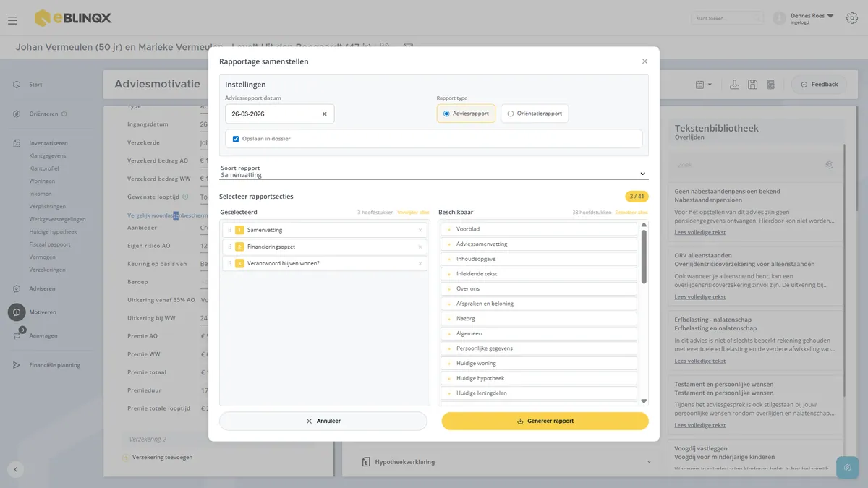Click the Financiële planning sidebar icon
868x488 pixels.
click(x=17, y=365)
